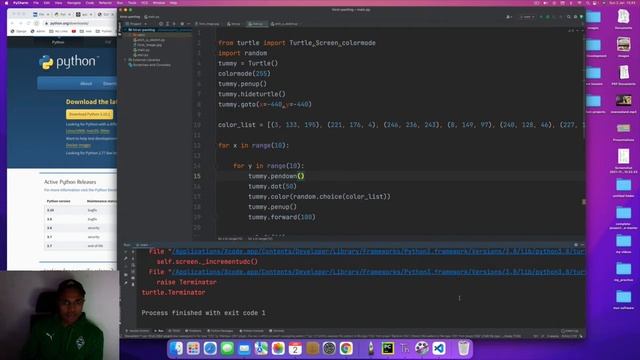Open the Help menu
The width and height of the screenshot is (640, 360).
tap(173, 2)
